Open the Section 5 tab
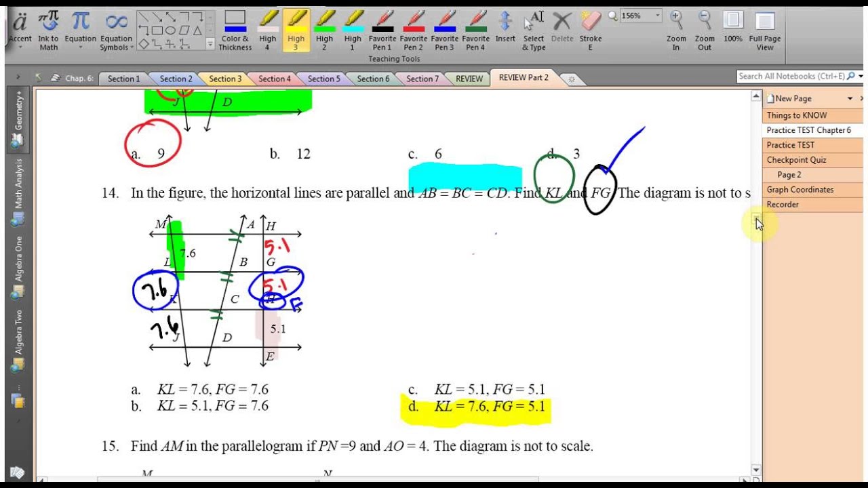This screenshot has width=868, height=488. point(324,79)
